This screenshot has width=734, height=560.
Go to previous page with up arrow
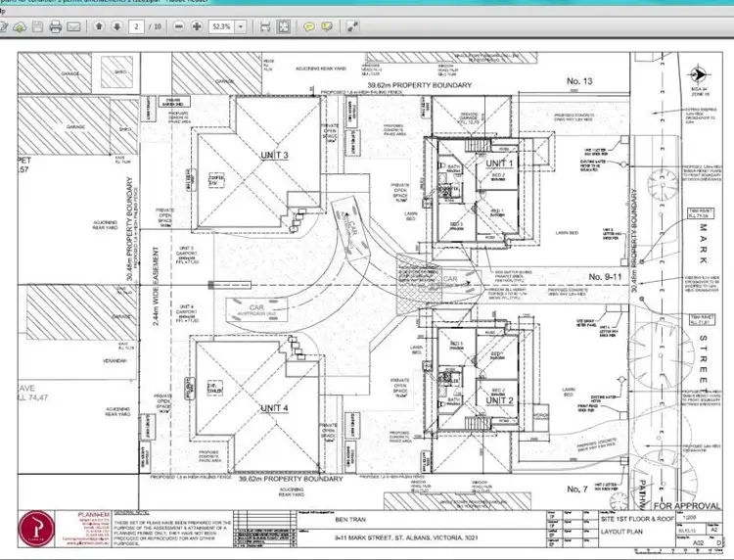click(x=99, y=26)
